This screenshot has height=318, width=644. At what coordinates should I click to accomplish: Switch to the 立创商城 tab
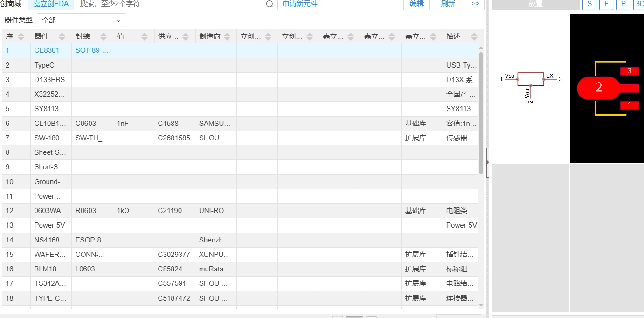tap(11, 4)
